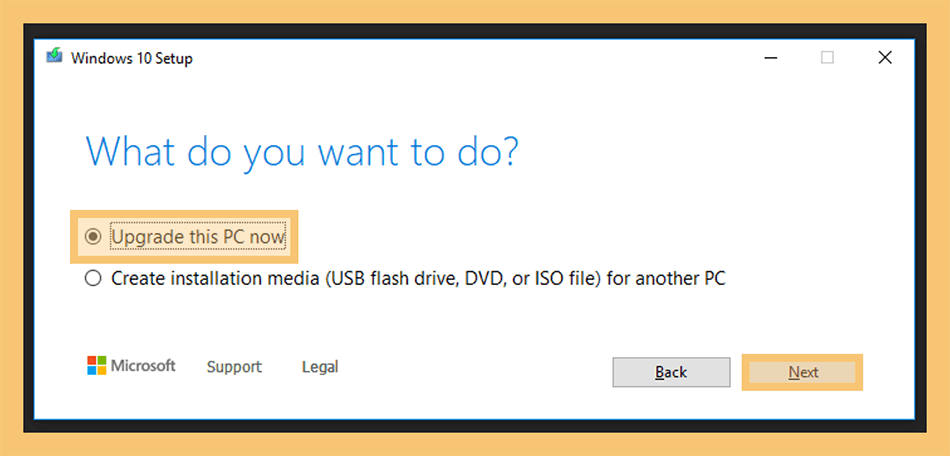This screenshot has height=456, width=950.
Task: Go Back to the previous setup step
Action: 671,372
